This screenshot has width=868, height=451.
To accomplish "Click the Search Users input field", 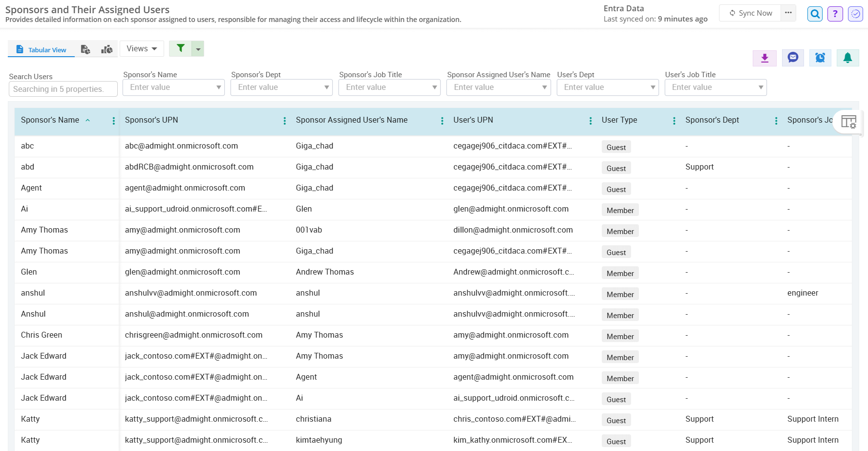I will pos(63,88).
